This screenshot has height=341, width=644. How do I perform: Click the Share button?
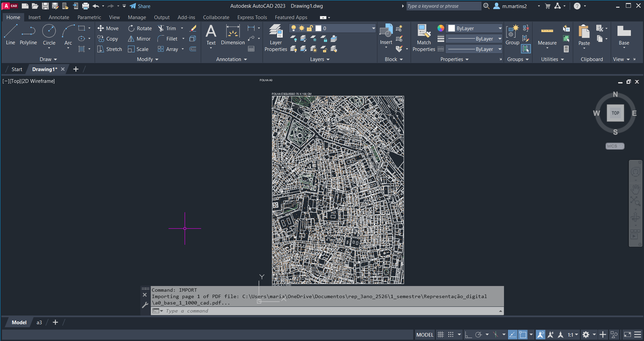(140, 6)
